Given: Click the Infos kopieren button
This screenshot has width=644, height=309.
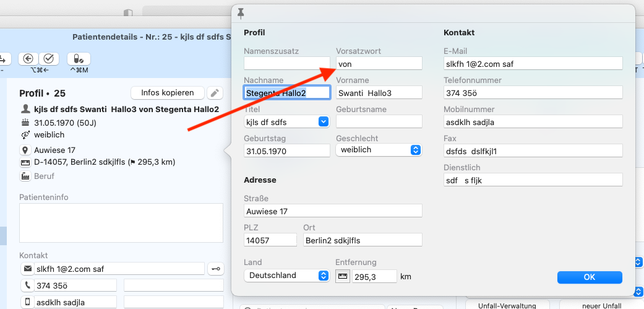Looking at the screenshot, I should pos(168,93).
